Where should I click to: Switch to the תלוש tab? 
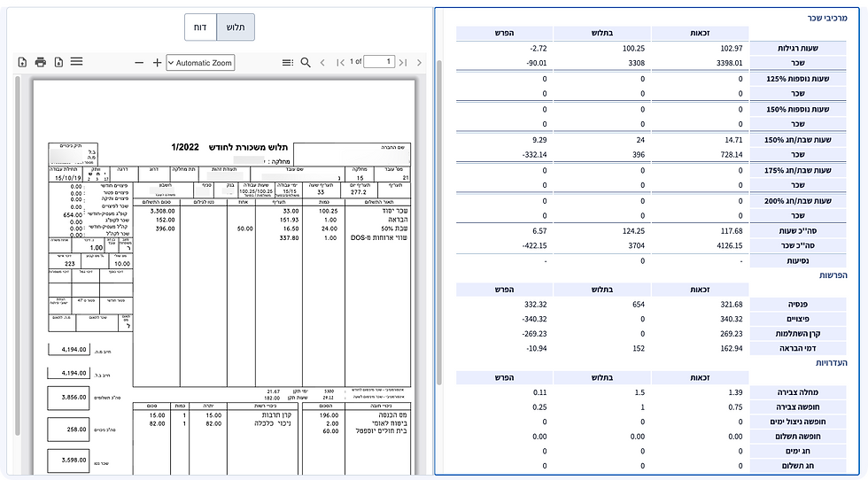point(236,27)
